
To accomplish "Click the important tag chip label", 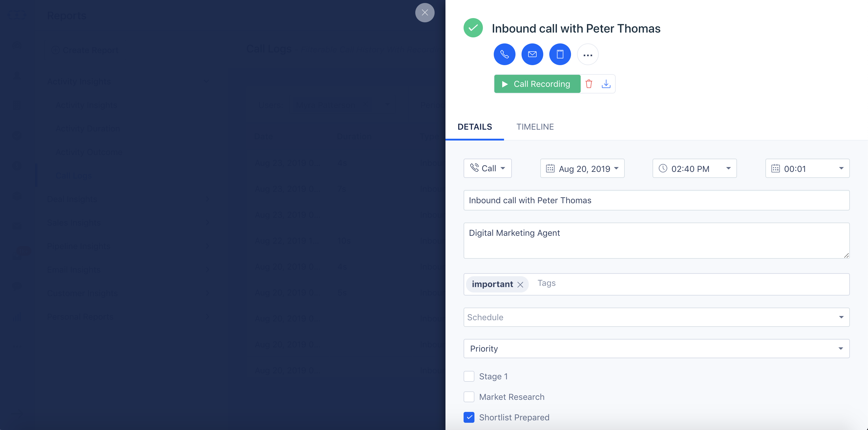I will point(492,284).
